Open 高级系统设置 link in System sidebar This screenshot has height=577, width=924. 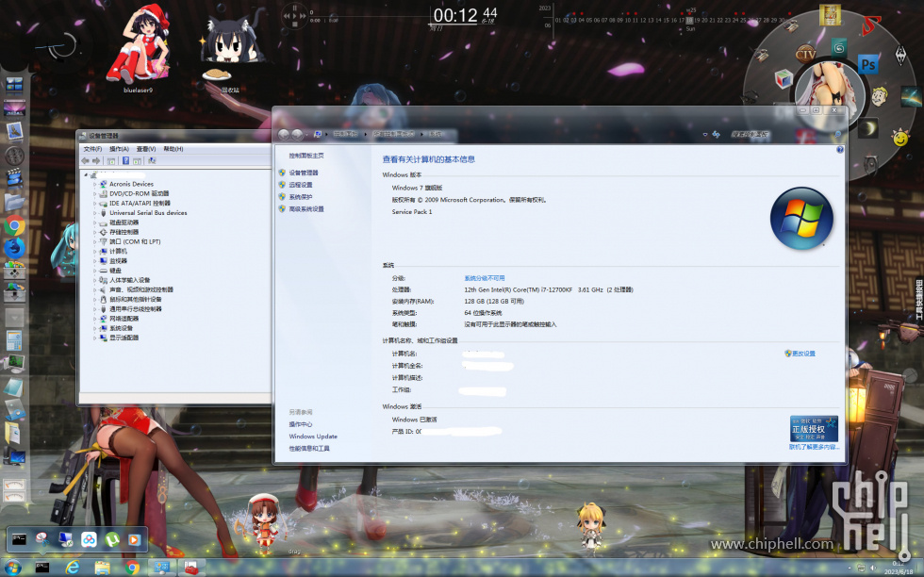306,209
